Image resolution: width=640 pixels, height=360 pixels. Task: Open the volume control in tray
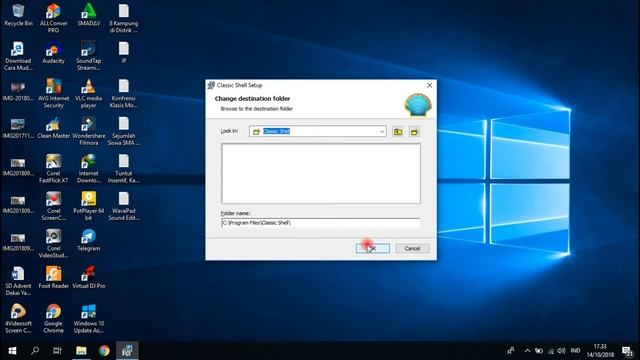[562, 351]
